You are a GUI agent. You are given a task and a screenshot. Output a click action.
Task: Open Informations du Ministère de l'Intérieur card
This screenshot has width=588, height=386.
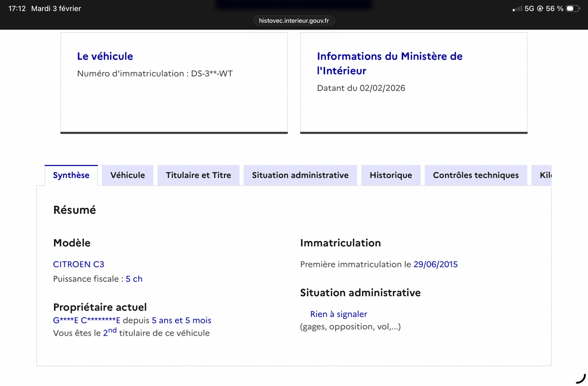click(390, 63)
